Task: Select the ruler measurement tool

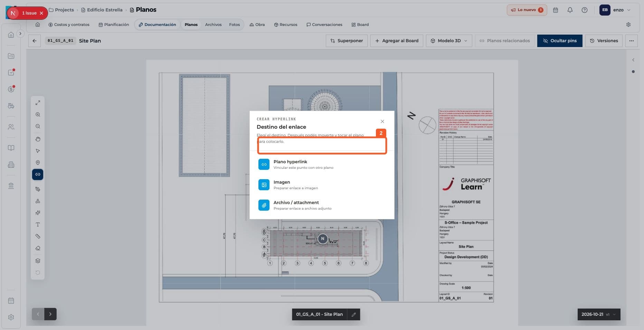Action: click(38, 236)
